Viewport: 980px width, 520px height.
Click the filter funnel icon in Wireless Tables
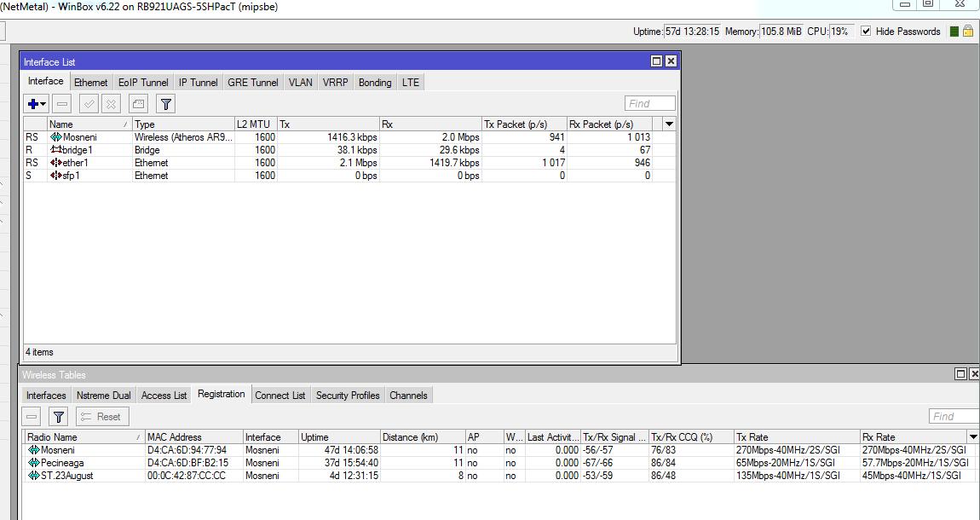pos(58,417)
